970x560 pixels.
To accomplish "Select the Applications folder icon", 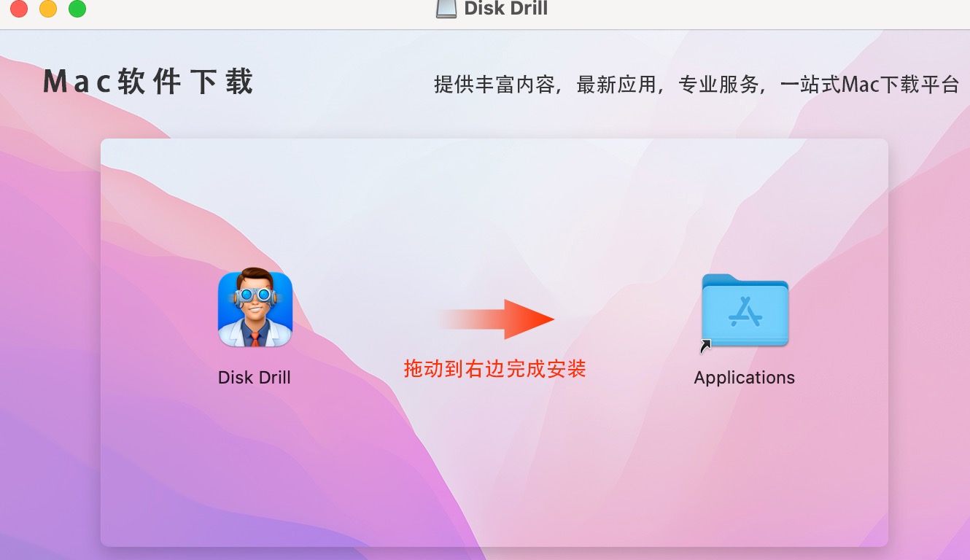I will pyautogui.click(x=745, y=311).
